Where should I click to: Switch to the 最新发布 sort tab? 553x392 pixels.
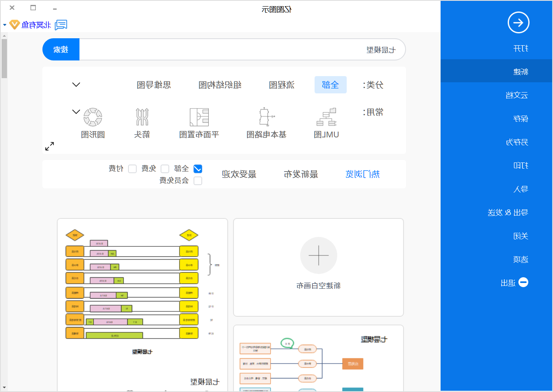click(x=301, y=174)
